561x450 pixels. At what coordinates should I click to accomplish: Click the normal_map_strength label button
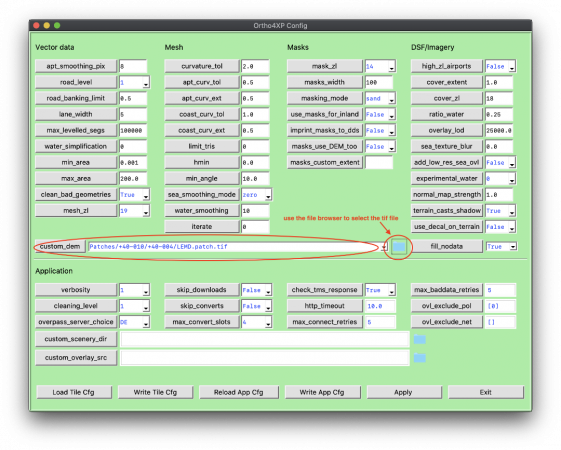click(x=447, y=195)
